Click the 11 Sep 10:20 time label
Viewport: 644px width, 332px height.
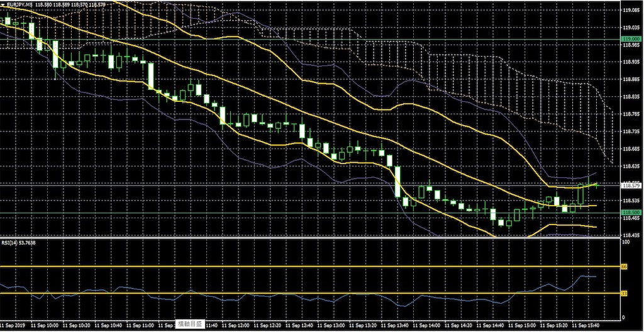77,325
